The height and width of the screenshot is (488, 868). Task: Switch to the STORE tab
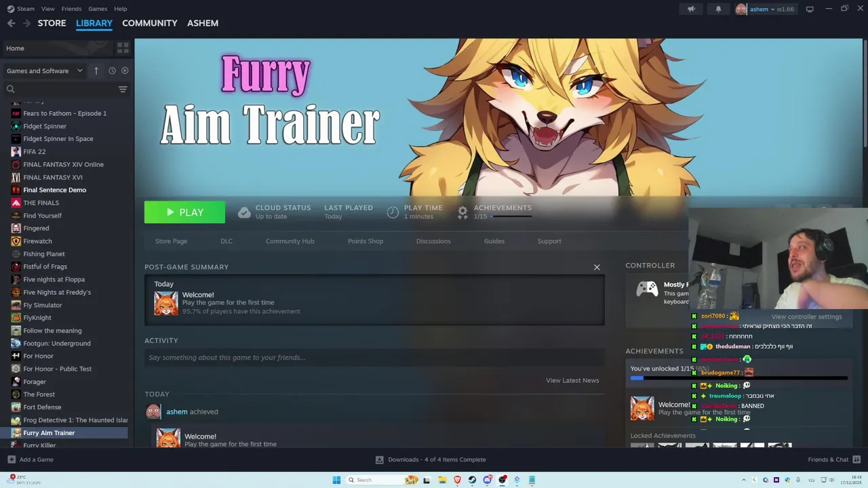(x=52, y=23)
